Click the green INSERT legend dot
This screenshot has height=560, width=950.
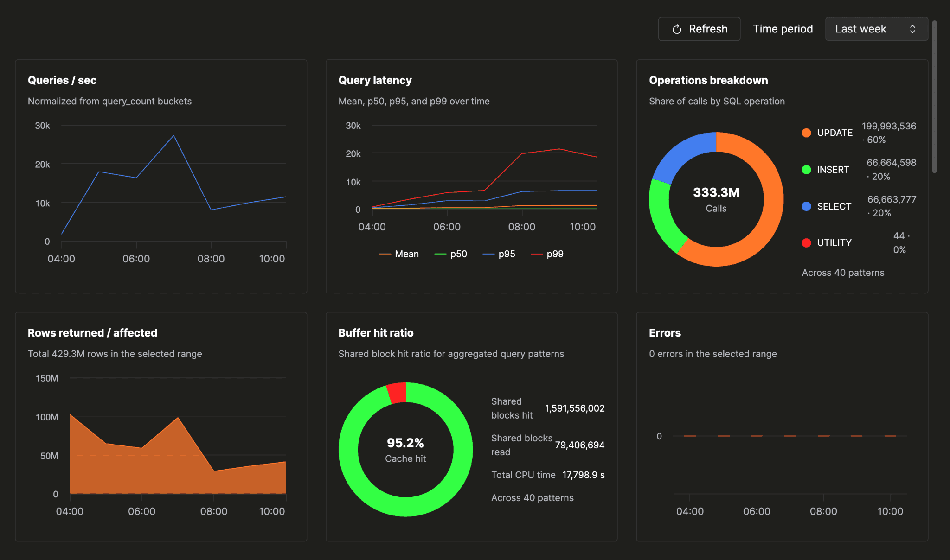(x=806, y=170)
